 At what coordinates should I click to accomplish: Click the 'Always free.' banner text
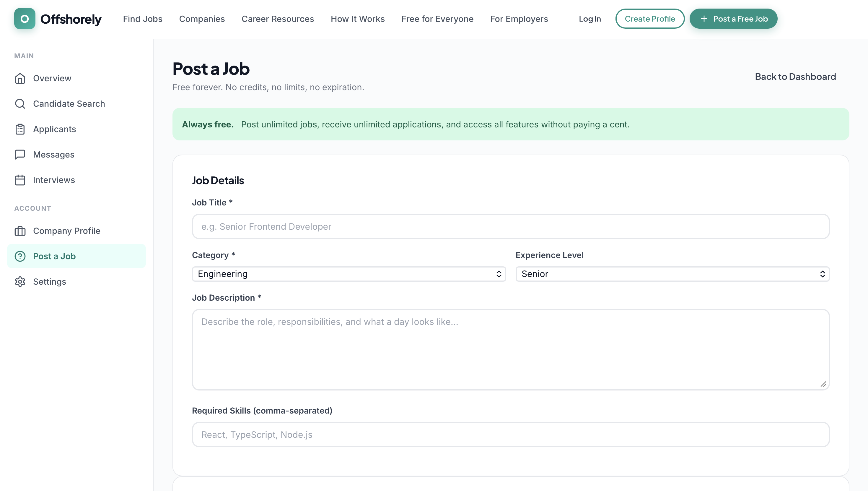tap(208, 124)
